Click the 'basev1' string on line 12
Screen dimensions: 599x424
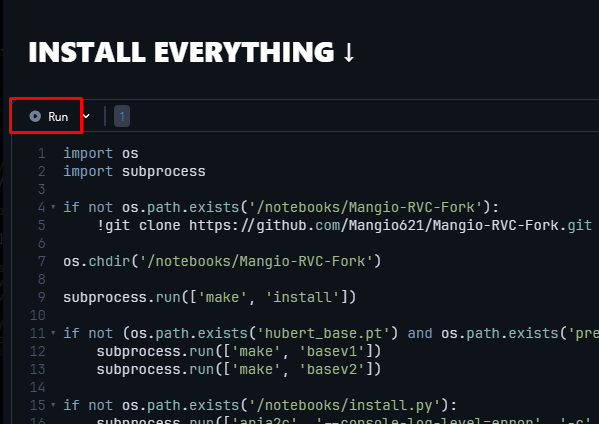[x=332, y=351]
